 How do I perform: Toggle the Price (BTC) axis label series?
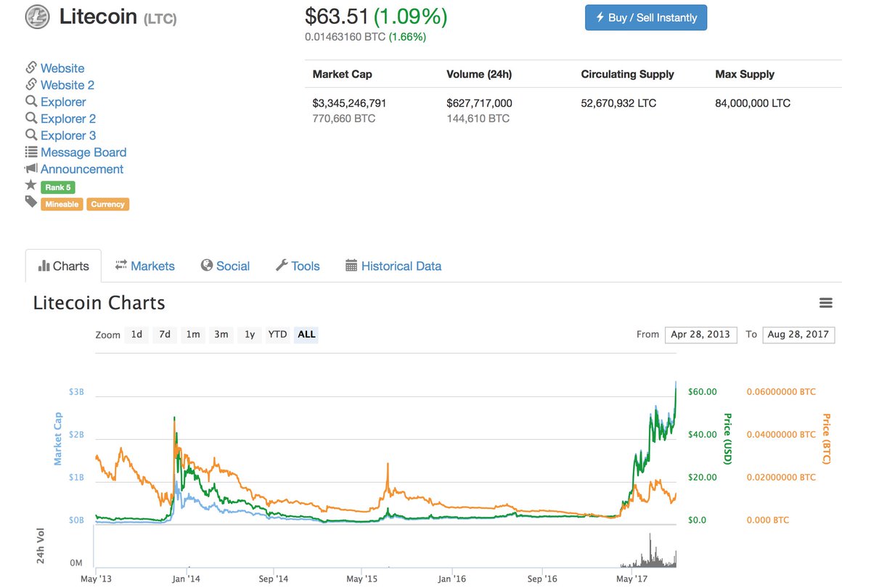(x=826, y=438)
